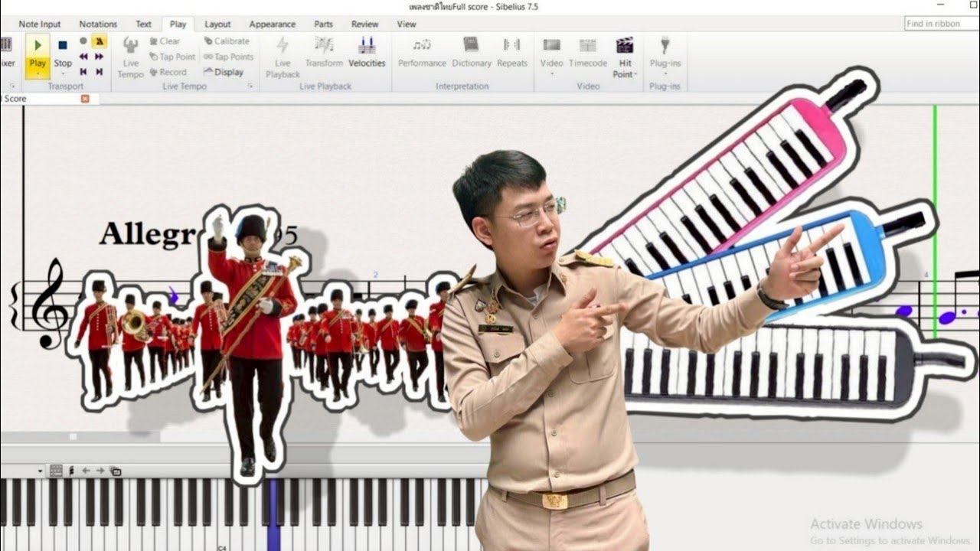Open the Performance options icon
The image size is (980, 551).
[422, 52]
